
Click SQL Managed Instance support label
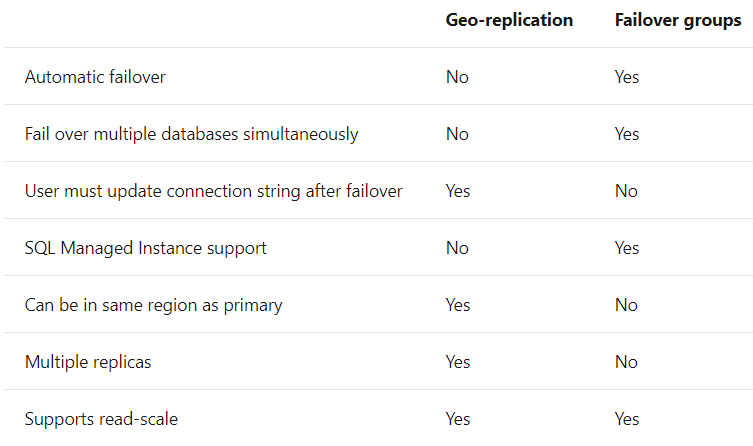[146, 248]
